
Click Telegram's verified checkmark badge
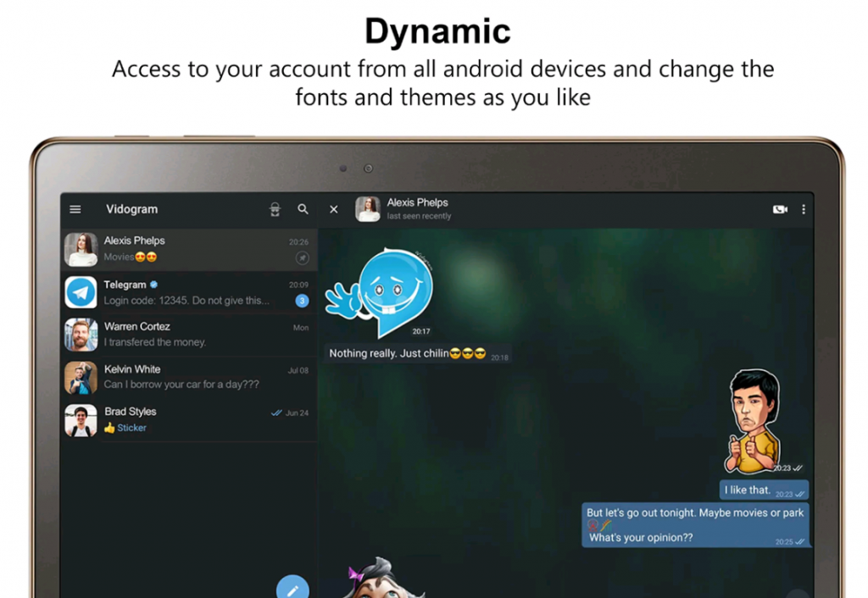pyautogui.click(x=154, y=285)
